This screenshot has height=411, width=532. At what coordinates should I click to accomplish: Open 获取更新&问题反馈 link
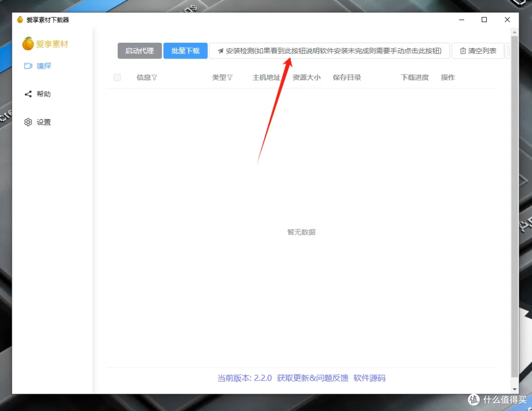[x=312, y=378]
